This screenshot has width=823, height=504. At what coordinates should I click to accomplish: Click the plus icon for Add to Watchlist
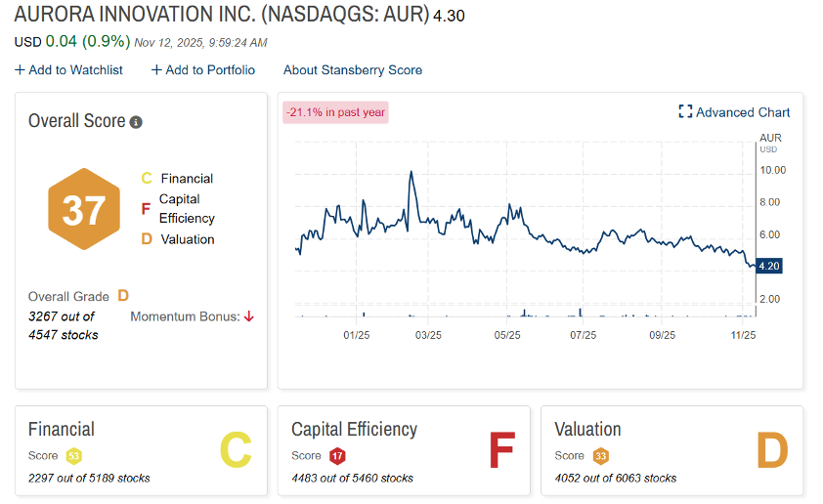[20, 70]
